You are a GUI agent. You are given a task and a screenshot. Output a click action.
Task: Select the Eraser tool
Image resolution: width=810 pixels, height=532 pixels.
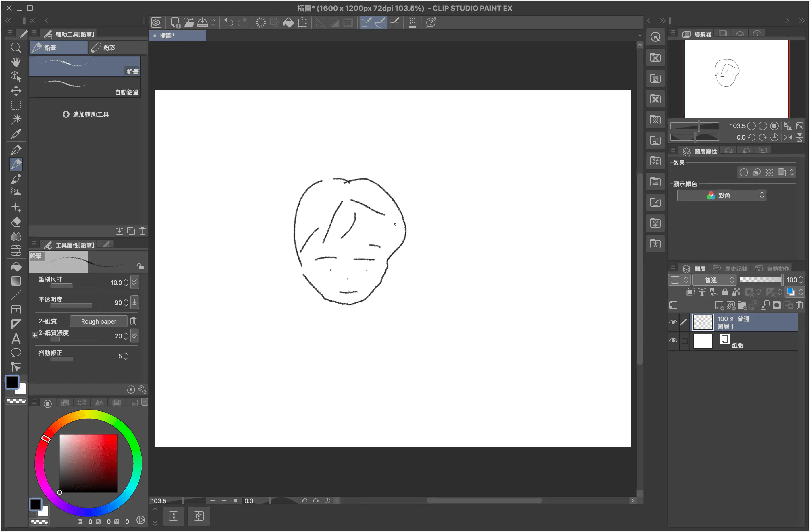click(x=16, y=222)
